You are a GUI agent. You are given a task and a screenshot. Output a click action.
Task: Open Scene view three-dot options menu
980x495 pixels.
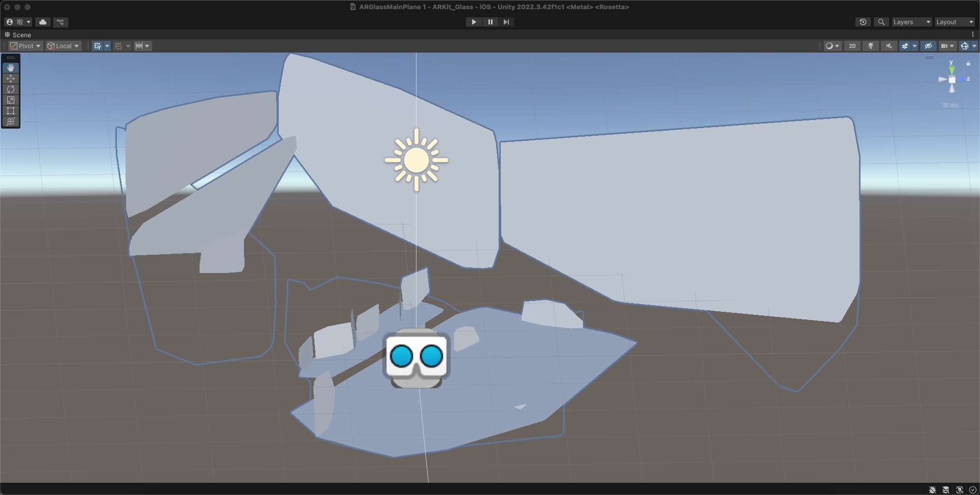click(973, 35)
